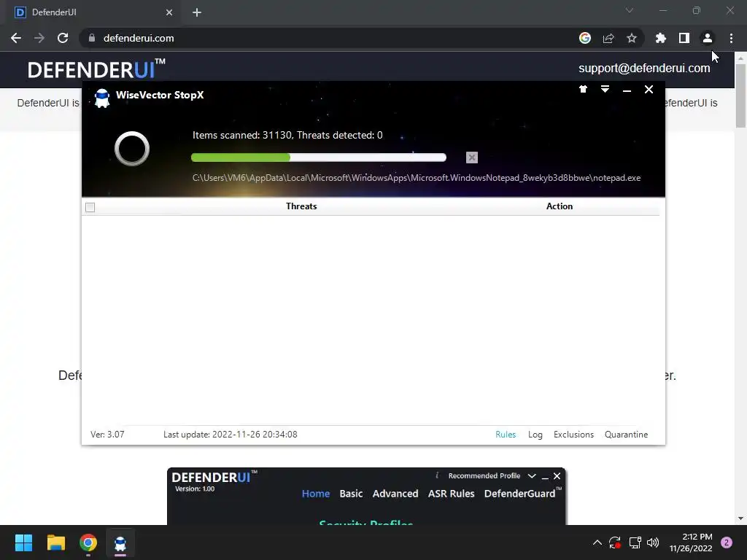
Task: Open the volume tray icon
Action: [653, 542]
